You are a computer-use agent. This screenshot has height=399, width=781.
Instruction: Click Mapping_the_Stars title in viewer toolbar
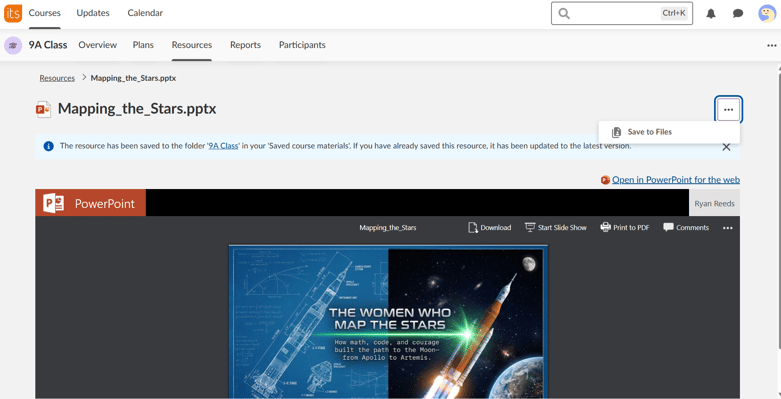pos(388,228)
